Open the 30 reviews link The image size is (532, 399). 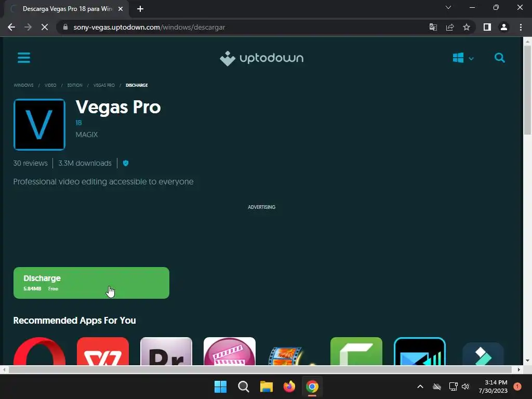click(x=31, y=163)
